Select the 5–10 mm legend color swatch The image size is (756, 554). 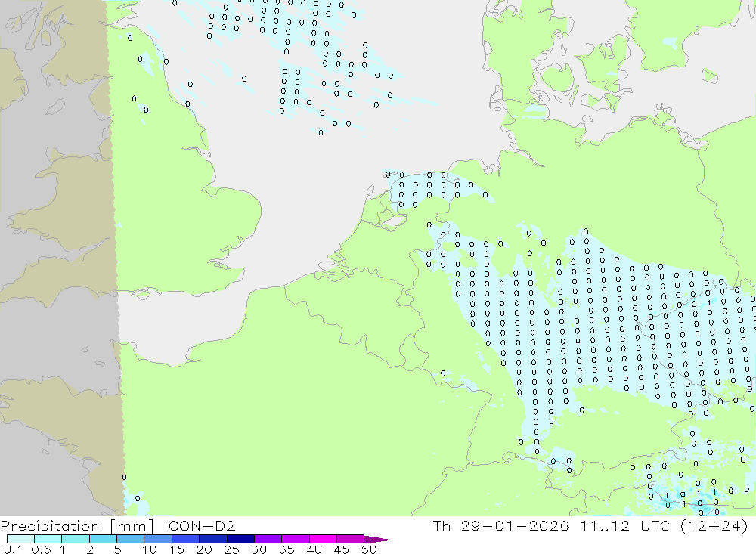[131, 539]
